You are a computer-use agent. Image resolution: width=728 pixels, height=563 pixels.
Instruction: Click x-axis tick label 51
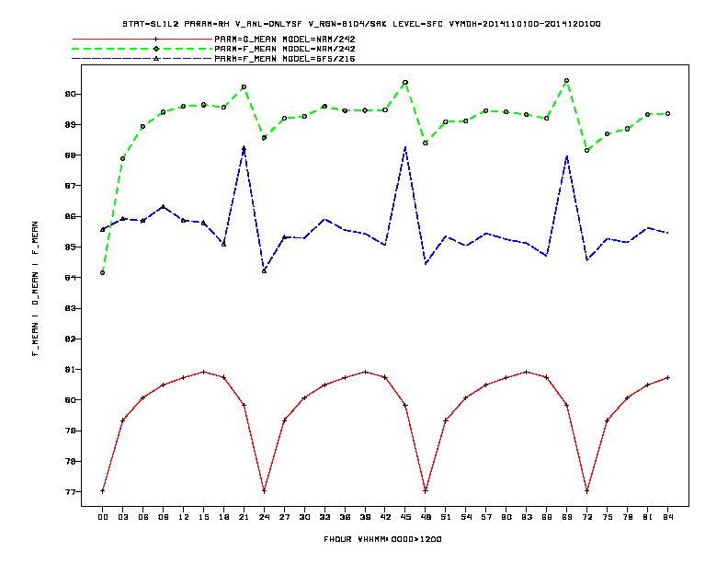(446, 517)
